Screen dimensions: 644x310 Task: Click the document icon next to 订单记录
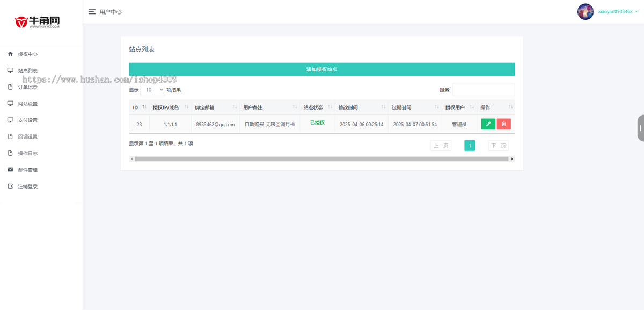[x=10, y=87]
